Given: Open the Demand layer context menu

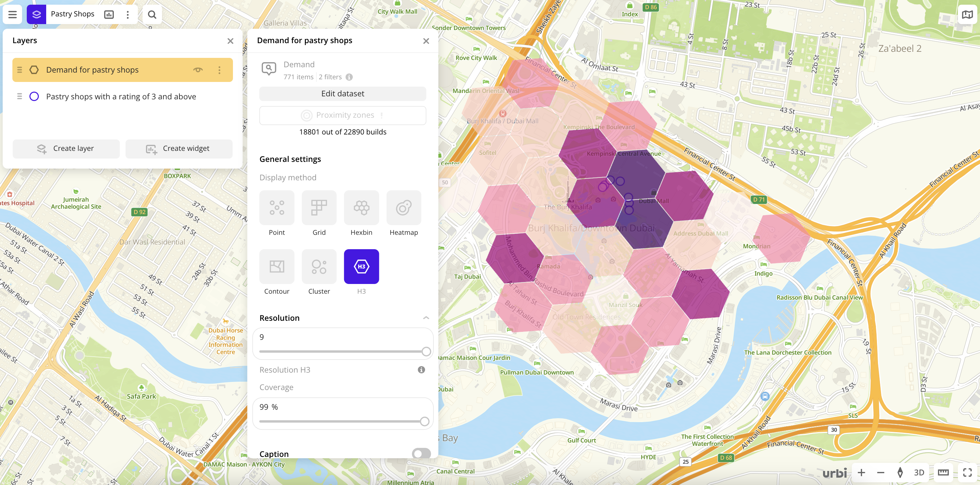Looking at the screenshot, I should click(219, 70).
